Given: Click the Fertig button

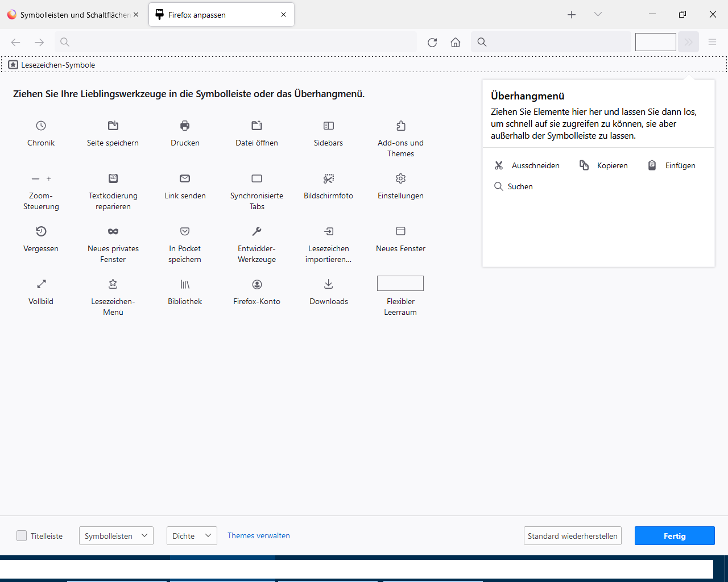Looking at the screenshot, I should coord(675,535).
